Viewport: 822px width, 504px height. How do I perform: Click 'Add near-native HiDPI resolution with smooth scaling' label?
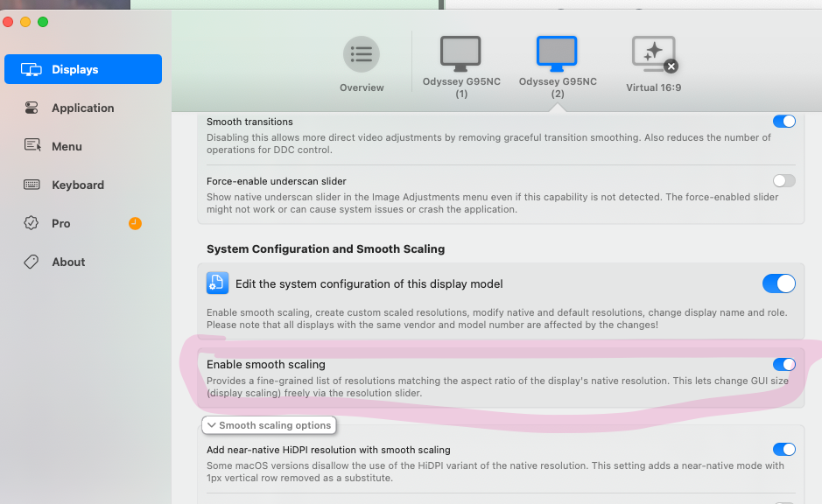(328, 450)
